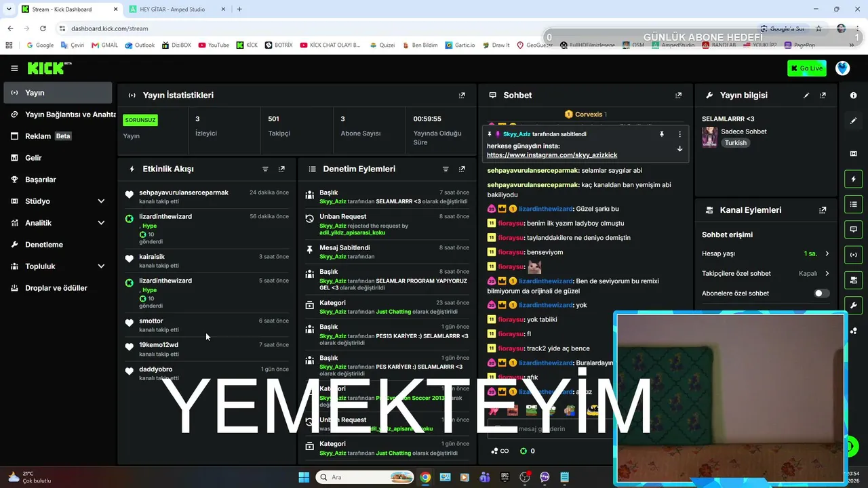Viewport: 868px width, 488px height.
Task: Open Hesap yaşı setting chevron
Action: (827, 253)
